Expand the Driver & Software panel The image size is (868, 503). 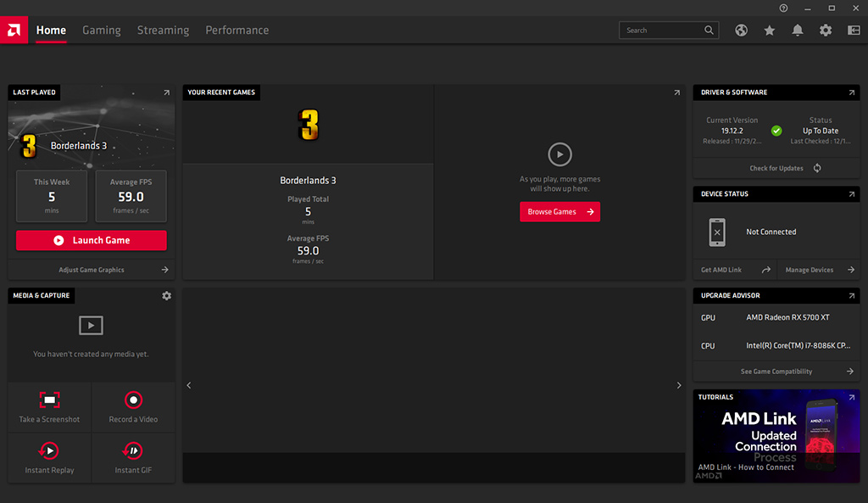click(852, 92)
